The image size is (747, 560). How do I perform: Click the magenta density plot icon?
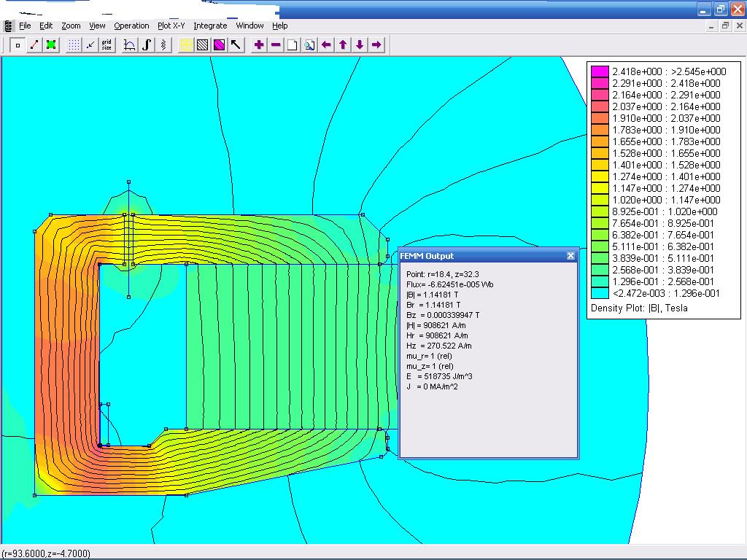(219, 45)
